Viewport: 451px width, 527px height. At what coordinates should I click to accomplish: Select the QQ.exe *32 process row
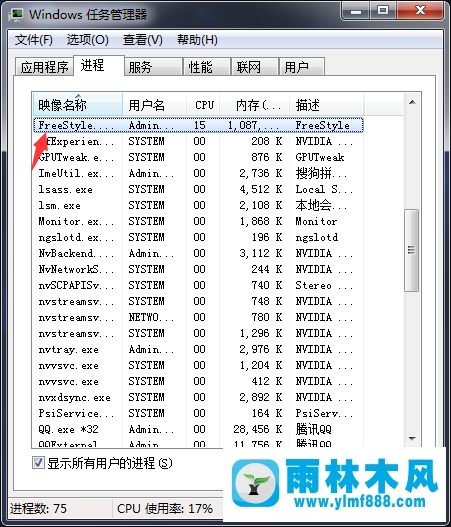click(198, 429)
